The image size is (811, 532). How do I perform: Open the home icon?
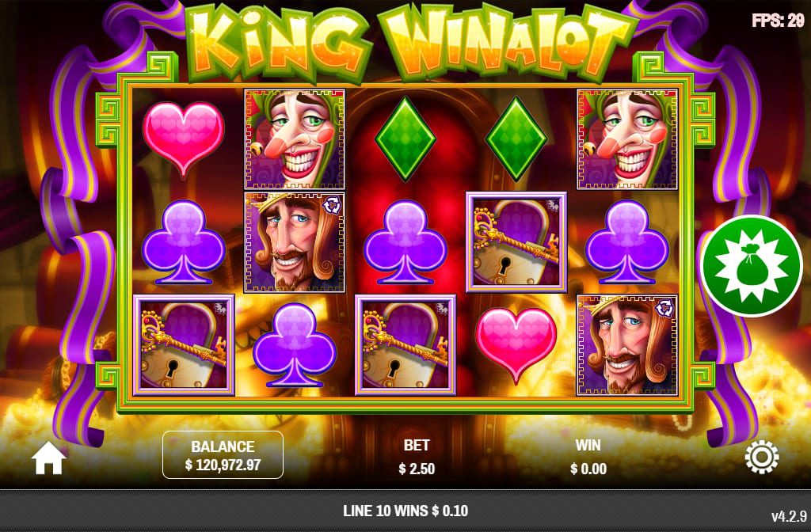pyautogui.click(x=48, y=458)
